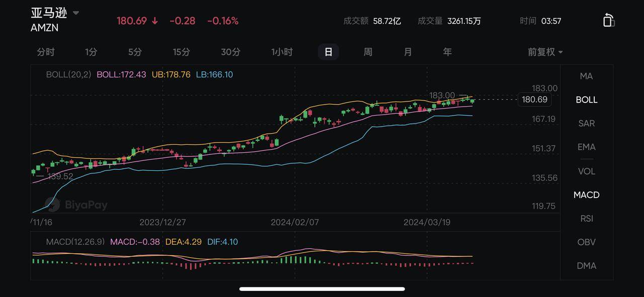Viewport: 644px width, 297px height.
Task: Expand the 前复权 adjustment dropdown
Action: [x=545, y=52]
